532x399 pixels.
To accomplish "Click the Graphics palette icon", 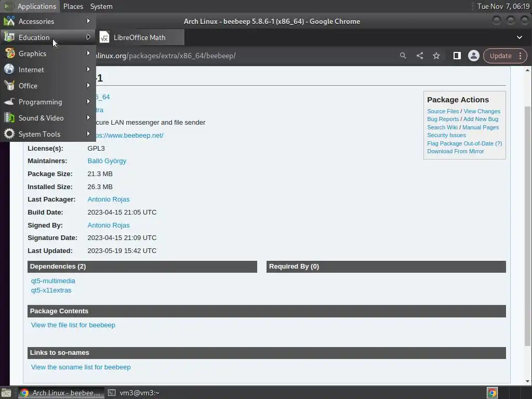I will [x=9, y=54].
